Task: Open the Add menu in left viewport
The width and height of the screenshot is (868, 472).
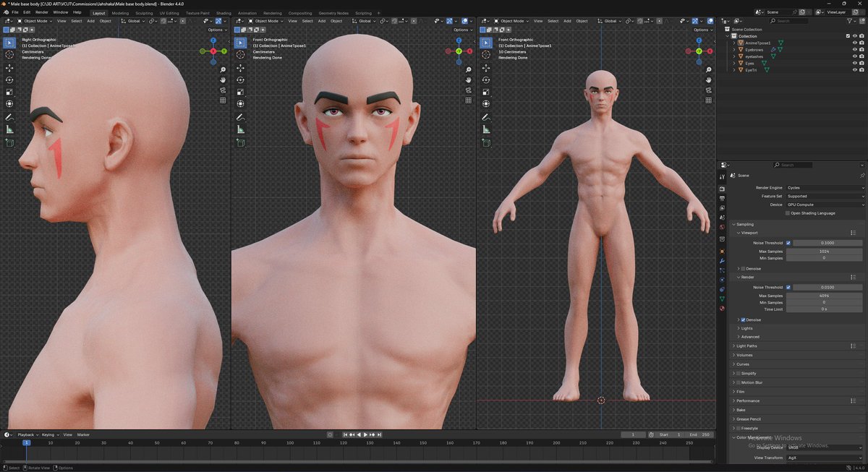Action: tap(91, 21)
